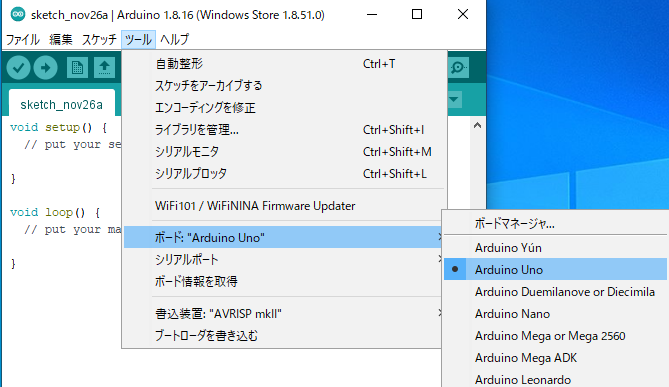This screenshot has width=669, height=387.
Task: Minimize the Arduino window
Action: 372,15
